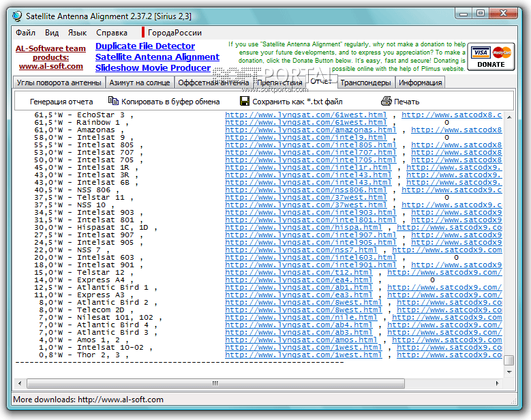Minimize the Satellite Antenna Alignment window
The image size is (531, 420).
(x=464, y=14)
